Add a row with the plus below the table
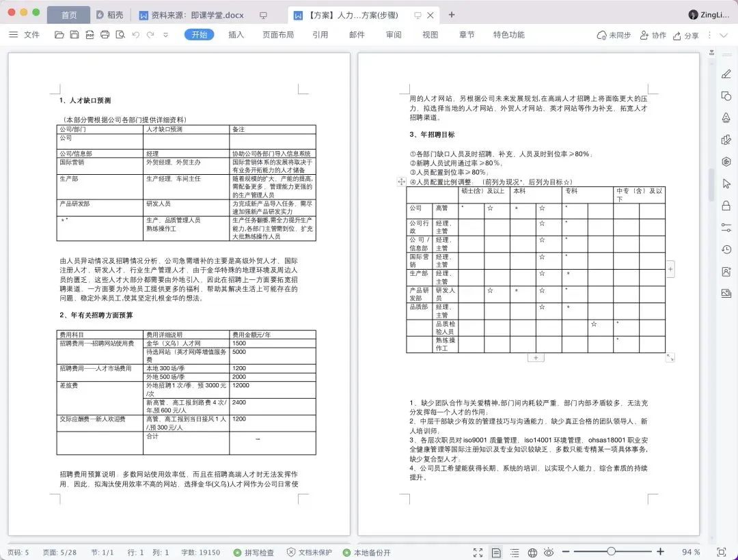The width and height of the screenshot is (738, 560). [536, 358]
